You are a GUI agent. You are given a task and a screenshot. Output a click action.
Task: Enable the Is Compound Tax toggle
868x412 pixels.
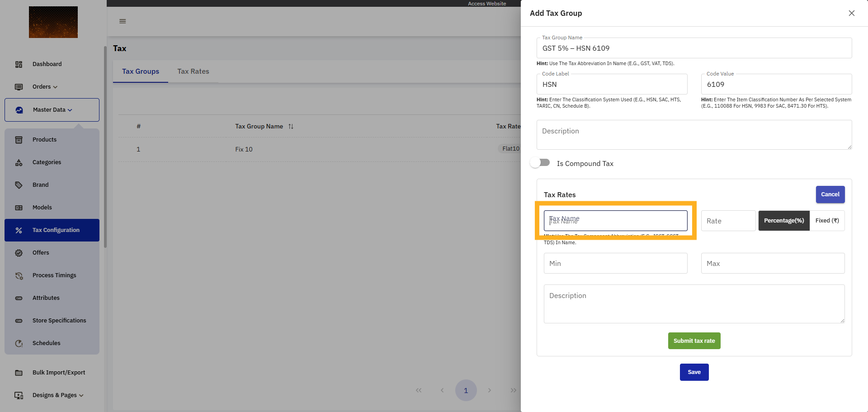click(x=540, y=162)
